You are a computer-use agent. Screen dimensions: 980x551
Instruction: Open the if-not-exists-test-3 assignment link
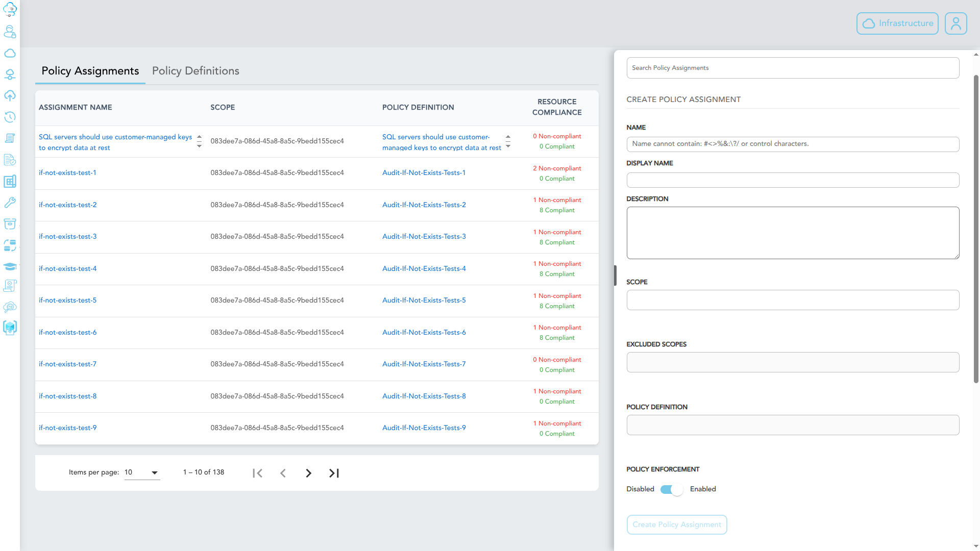pyautogui.click(x=67, y=237)
